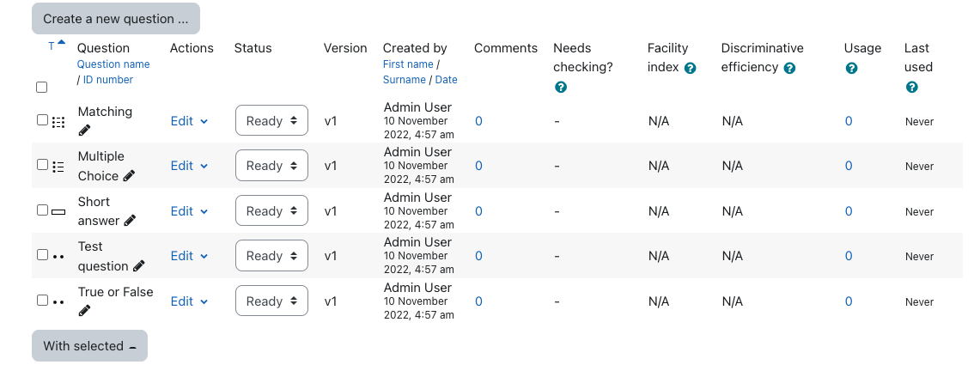Image resolution: width=980 pixels, height=377 pixels.
Task: Expand the With selected menu
Action: tap(90, 346)
